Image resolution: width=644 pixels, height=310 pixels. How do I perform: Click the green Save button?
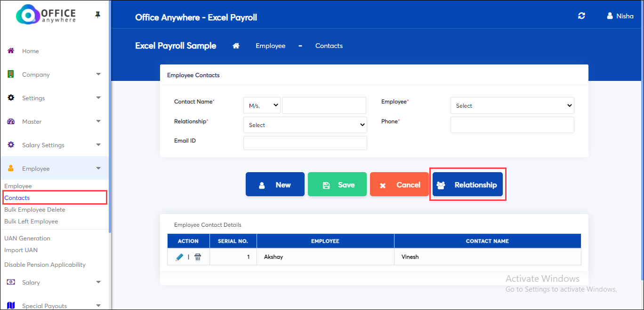337,184
